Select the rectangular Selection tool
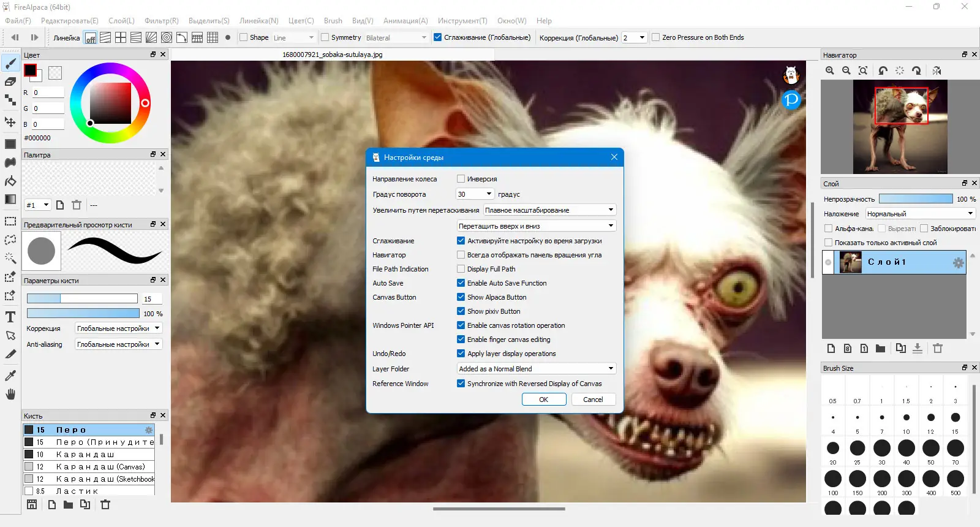This screenshot has height=527, width=980. (x=10, y=221)
